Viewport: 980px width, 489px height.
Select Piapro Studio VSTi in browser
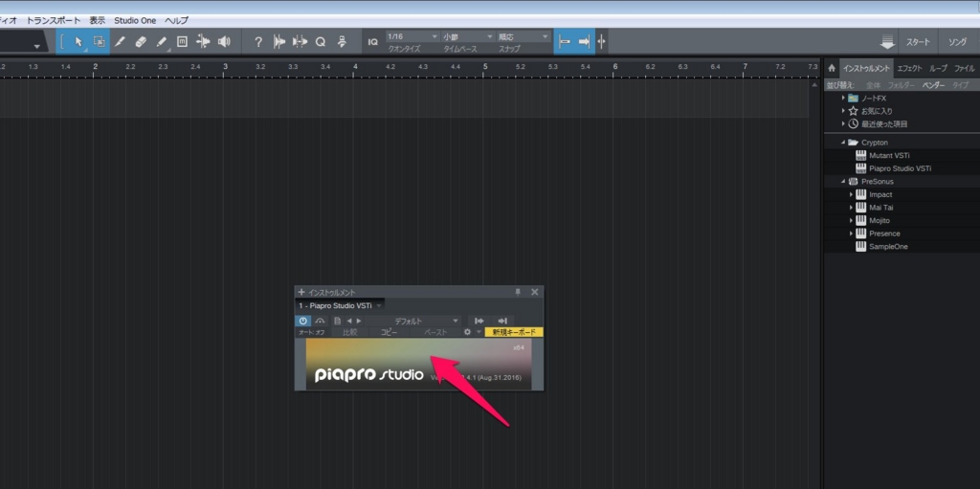[902, 168]
